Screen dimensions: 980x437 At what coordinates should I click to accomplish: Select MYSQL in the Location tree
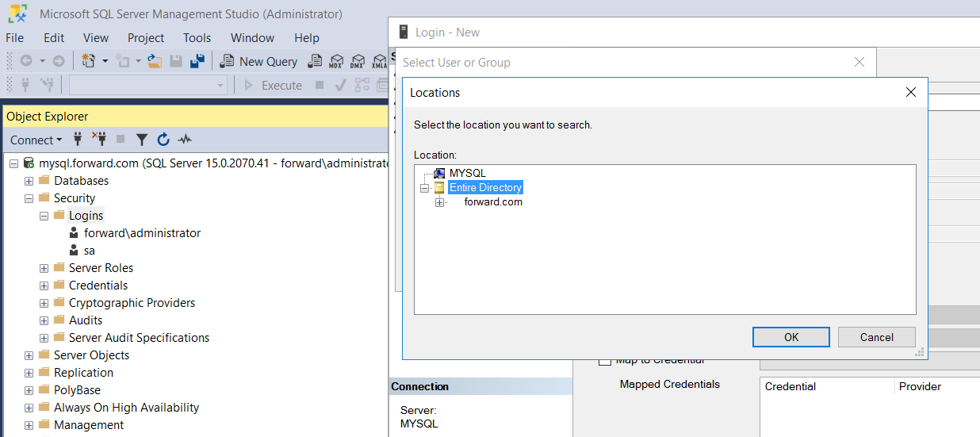(467, 173)
